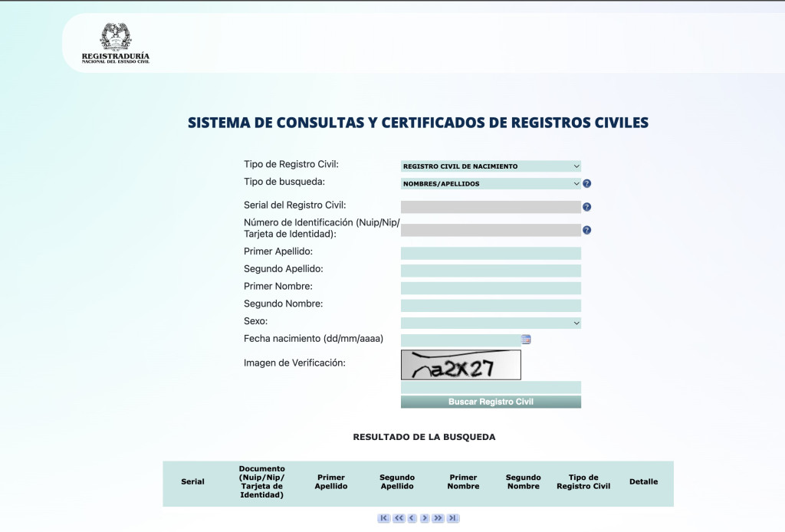The image size is (785, 532).
Task: Focus the Primer Apellido input field
Action: tap(491, 253)
